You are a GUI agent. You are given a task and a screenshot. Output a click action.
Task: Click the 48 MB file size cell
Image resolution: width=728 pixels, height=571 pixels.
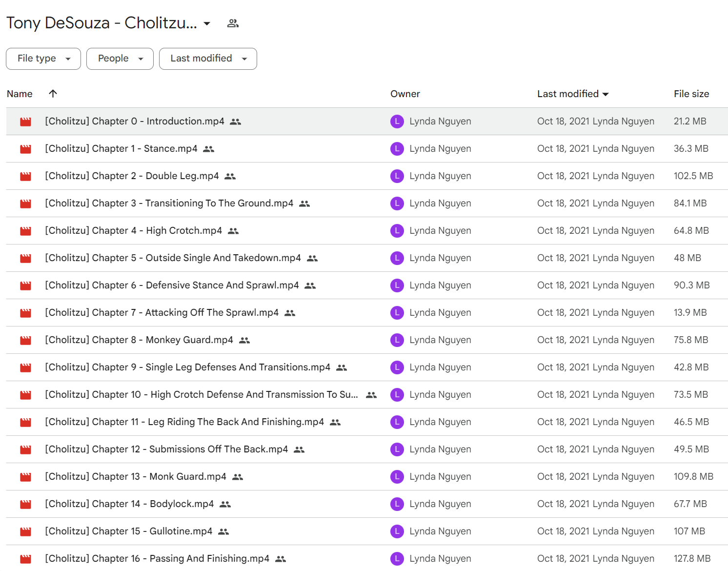click(x=688, y=258)
